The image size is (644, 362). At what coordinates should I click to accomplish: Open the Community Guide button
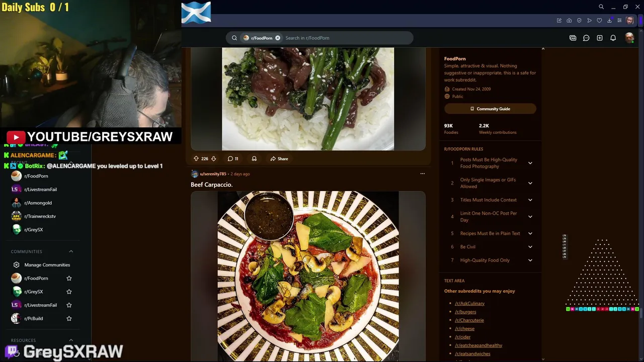(x=490, y=109)
